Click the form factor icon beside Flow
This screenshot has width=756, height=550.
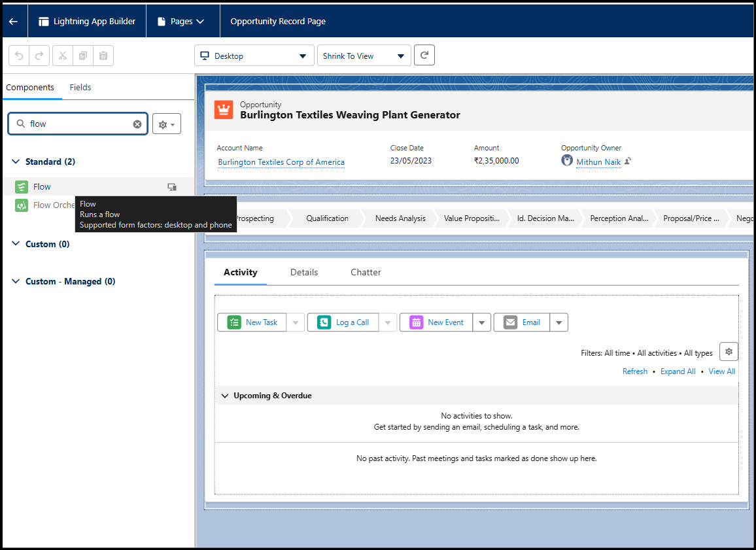pos(172,187)
